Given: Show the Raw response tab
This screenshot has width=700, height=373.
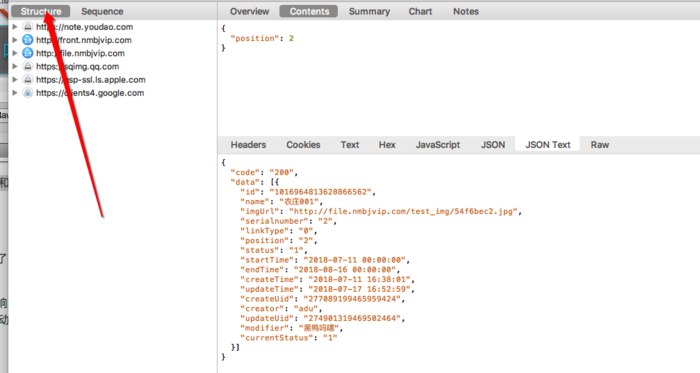Looking at the screenshot, I should click(600, 145).
